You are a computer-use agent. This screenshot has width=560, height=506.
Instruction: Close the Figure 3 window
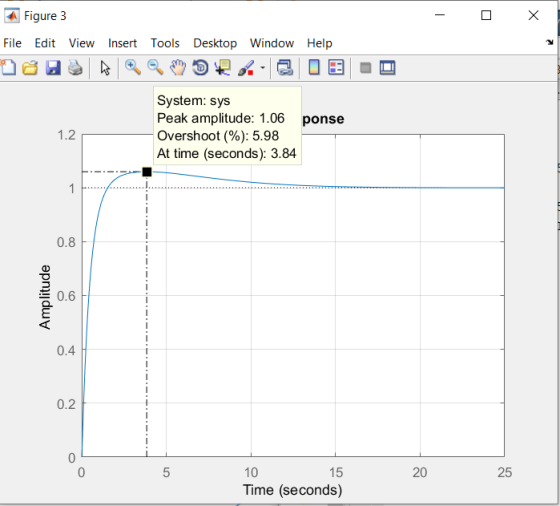(533, 15)
